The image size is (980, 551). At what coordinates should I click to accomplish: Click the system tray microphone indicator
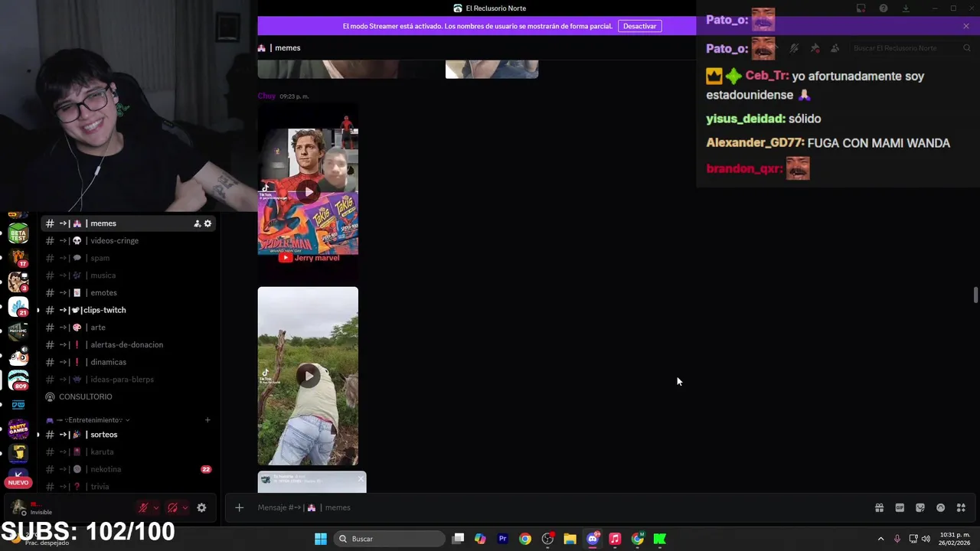897,539
